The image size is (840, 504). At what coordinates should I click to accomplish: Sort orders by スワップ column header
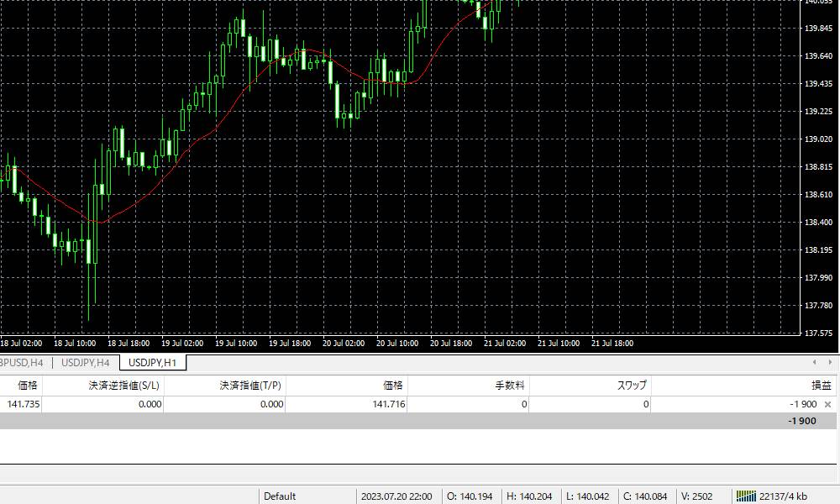click(x=632, y=385)
